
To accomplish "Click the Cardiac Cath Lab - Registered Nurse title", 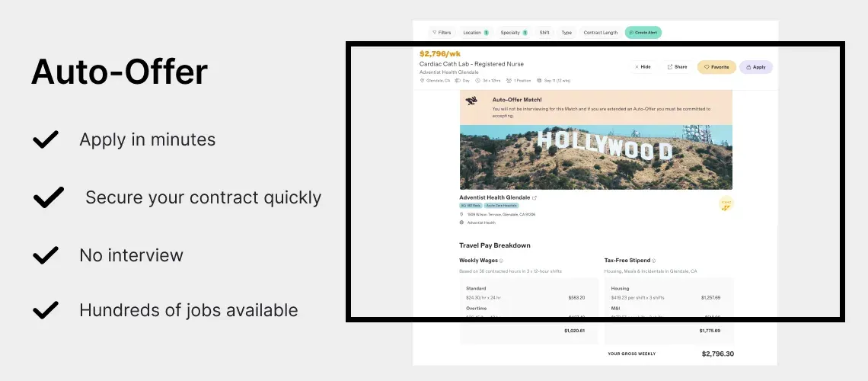I will pyautogui.click(x=471, y=64).
